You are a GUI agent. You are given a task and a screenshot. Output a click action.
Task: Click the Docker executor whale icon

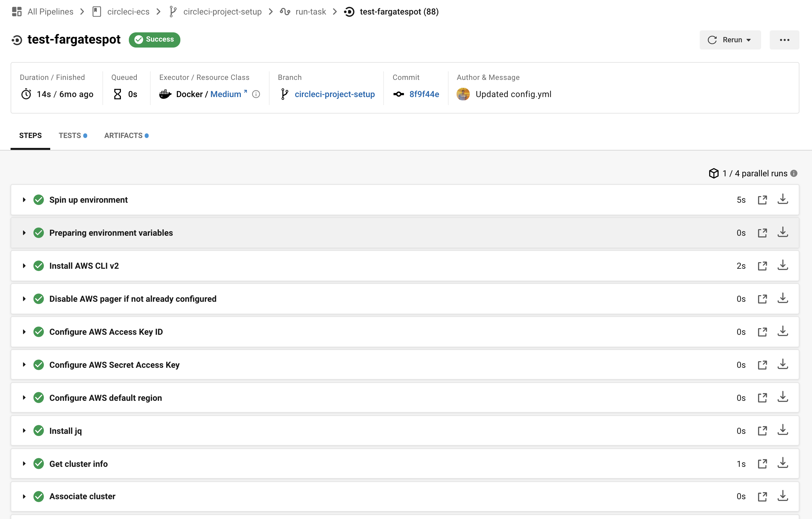(165, 94)
